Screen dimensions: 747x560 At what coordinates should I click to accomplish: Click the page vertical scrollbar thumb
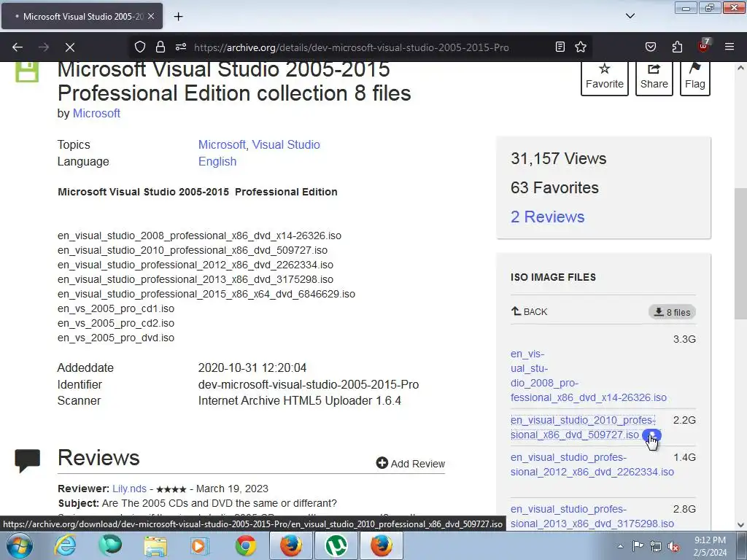click(740, 253)
